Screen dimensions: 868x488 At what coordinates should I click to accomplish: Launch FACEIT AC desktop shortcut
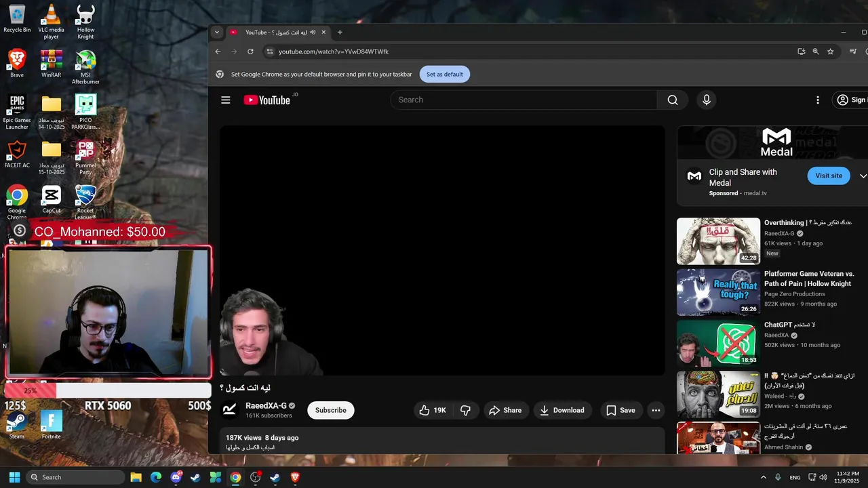coord(17,154)
